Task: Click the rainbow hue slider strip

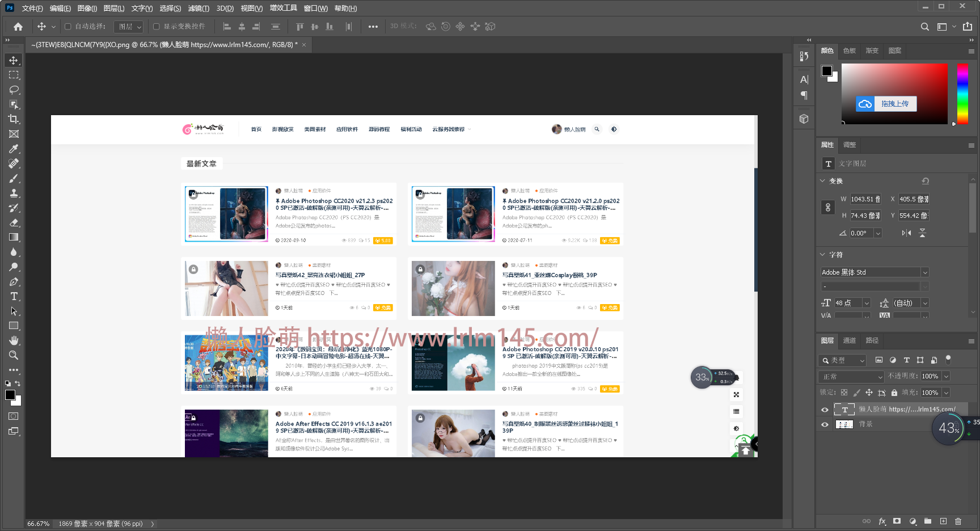Action: [962, 93]
